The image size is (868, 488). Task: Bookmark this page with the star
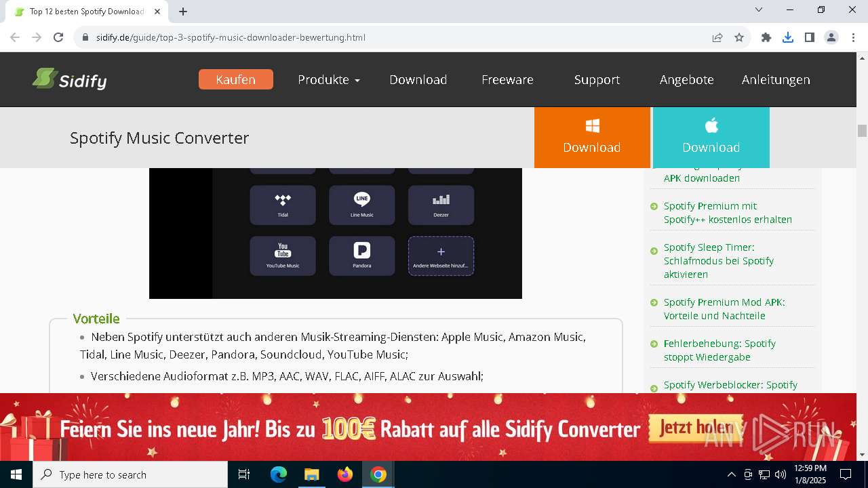(739, 37)
